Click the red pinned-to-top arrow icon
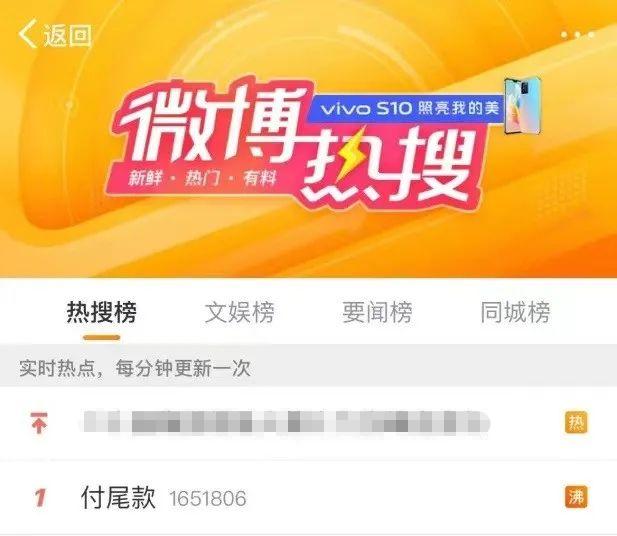This screenshot has height=536, width=617. [39, 423]
